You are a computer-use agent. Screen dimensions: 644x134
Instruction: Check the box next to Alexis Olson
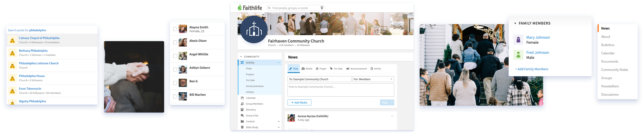pyautogui.click(x=175, y=42)
